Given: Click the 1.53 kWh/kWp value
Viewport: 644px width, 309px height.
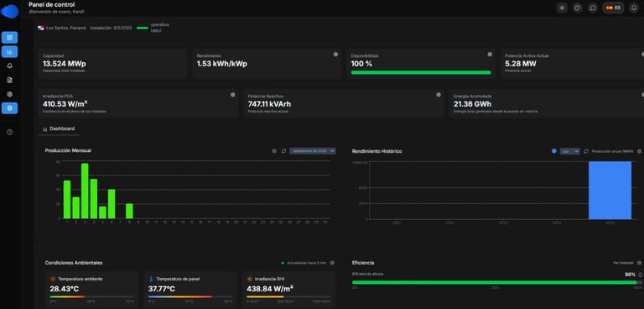Looking at the screenshot, I should 221,64.
